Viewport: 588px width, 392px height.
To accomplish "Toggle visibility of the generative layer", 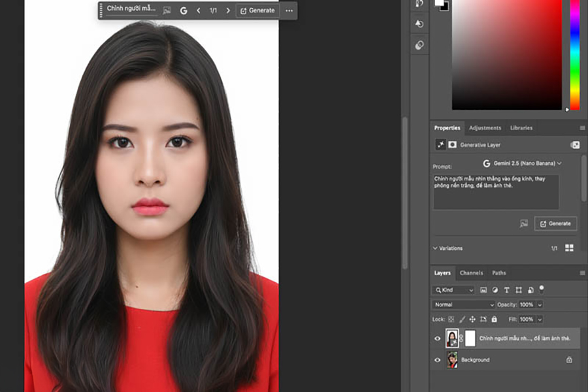I will (x=438, y=338).
